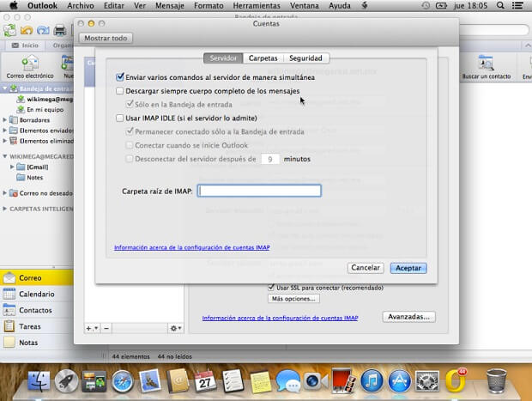Screen dimensions: 532x401
Task: Toggle Permanecer conectado sólo a Bandeja checkbox
Action: click(130, 131)
